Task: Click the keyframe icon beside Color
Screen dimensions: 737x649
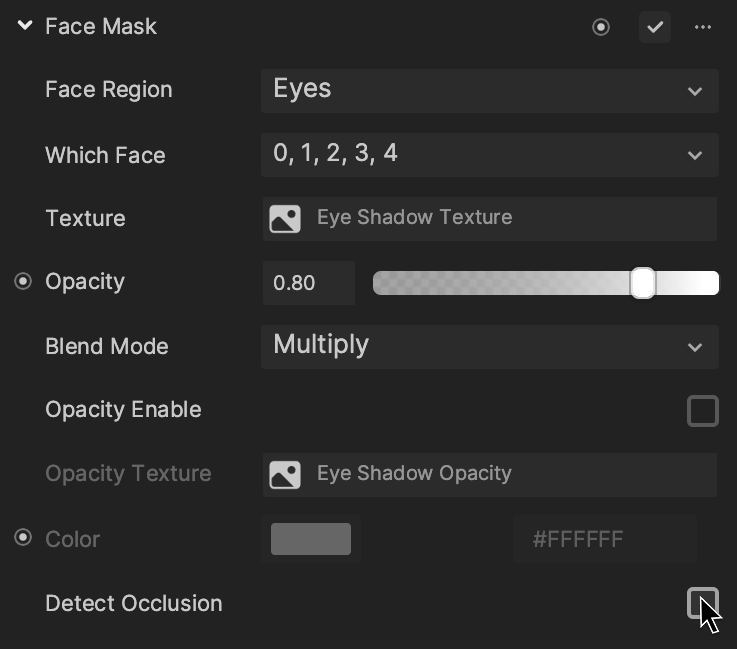Action: 23,537
